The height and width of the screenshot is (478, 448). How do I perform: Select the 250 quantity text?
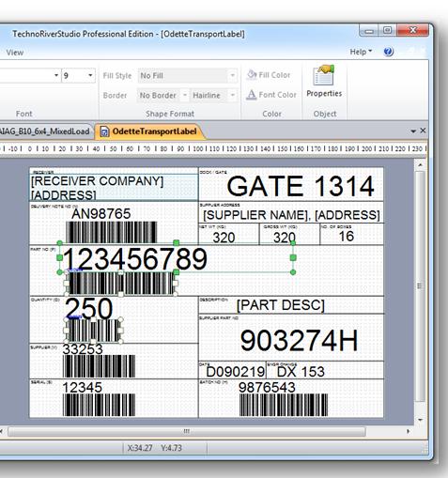pos(89,308)
